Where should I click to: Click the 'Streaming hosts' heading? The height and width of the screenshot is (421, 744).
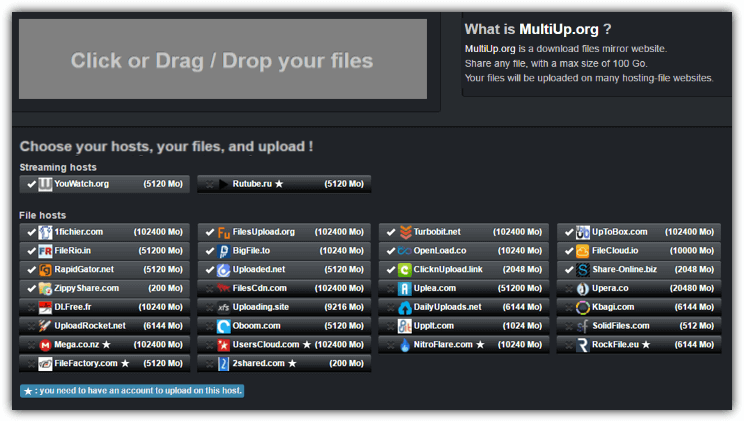[x=58, y=168]
